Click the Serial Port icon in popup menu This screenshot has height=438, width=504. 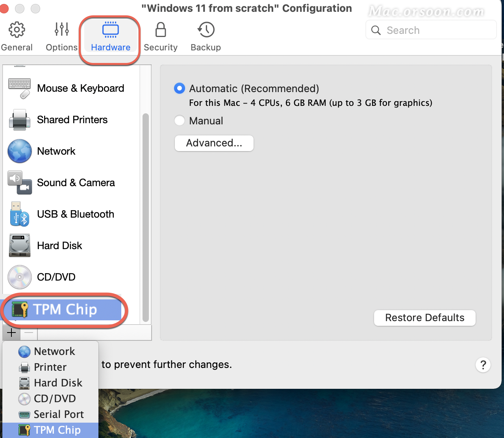click(x=24, y=415)
